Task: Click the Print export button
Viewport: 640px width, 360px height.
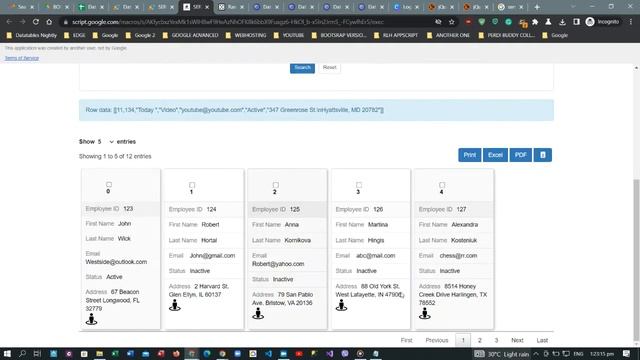Action: pos(469,155)
